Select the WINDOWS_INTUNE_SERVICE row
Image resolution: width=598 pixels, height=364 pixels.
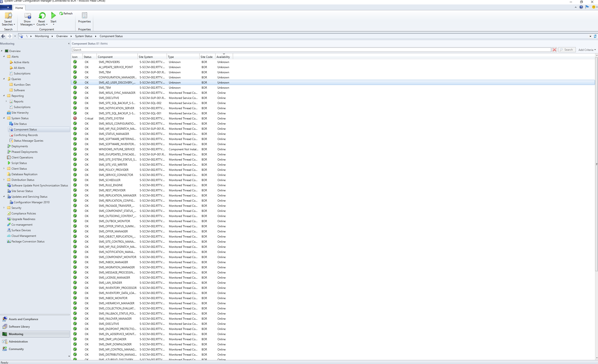click(333, 149)
